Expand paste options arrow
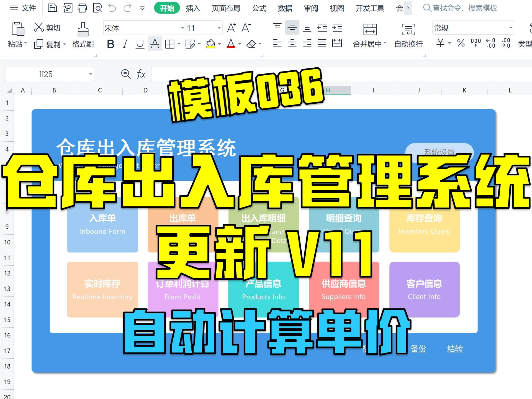This screenshot has width=532, height=399. 25,43
